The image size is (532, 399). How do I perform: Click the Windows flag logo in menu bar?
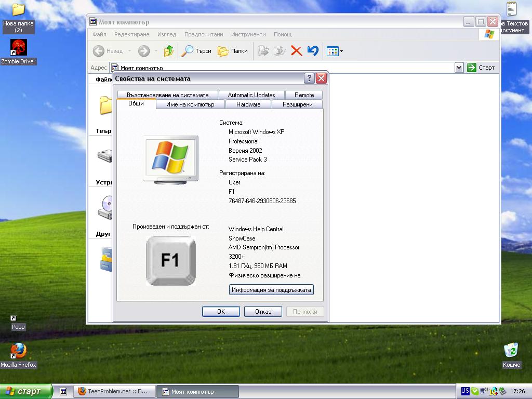pyautogui.click(x=489, y=34)
